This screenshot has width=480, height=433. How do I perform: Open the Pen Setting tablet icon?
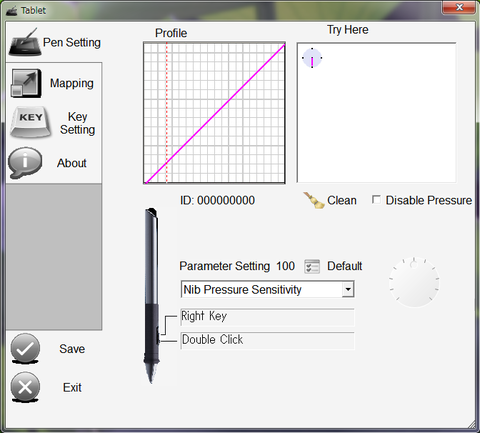[x=25, y=43]
